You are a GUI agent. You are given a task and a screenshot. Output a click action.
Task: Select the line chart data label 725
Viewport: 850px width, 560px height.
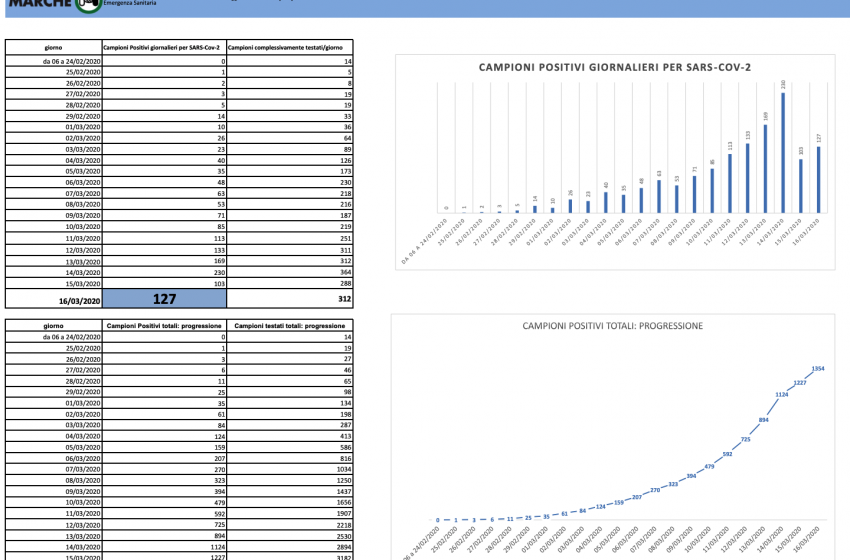pos(746,440)
